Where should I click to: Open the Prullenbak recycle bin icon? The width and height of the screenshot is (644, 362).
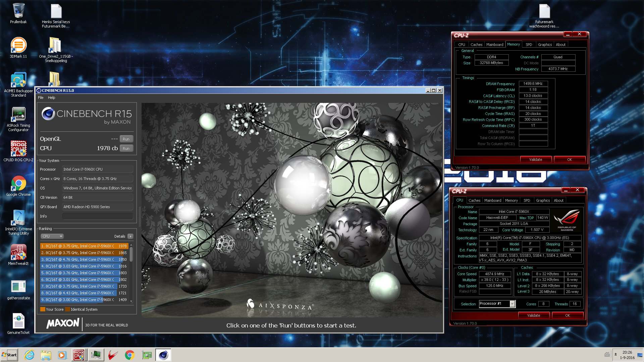click(18, 13)
